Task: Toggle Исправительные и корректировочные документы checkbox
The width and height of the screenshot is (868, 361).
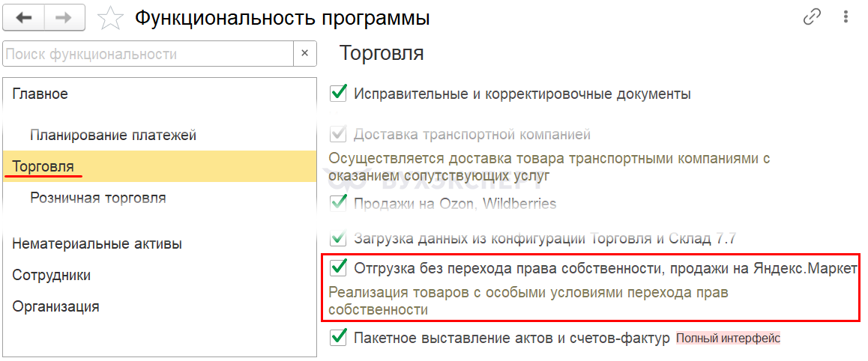Action: click(x=339, y=94)
